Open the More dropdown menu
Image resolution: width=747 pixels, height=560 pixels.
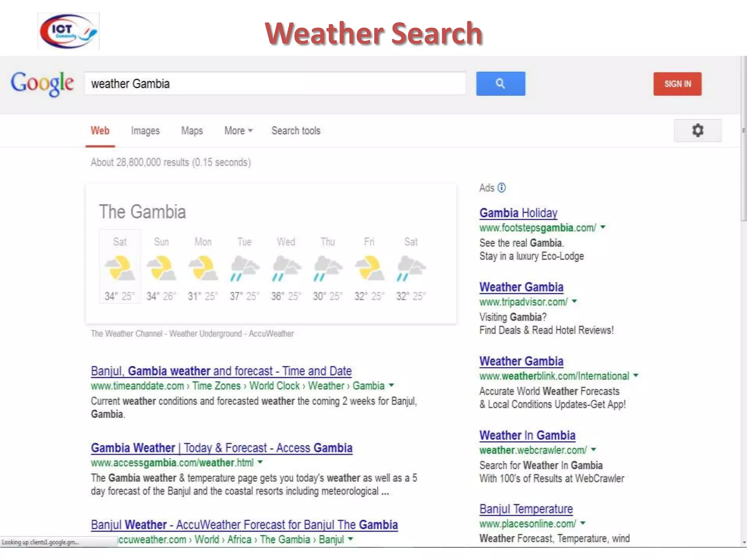coord(238,131)
